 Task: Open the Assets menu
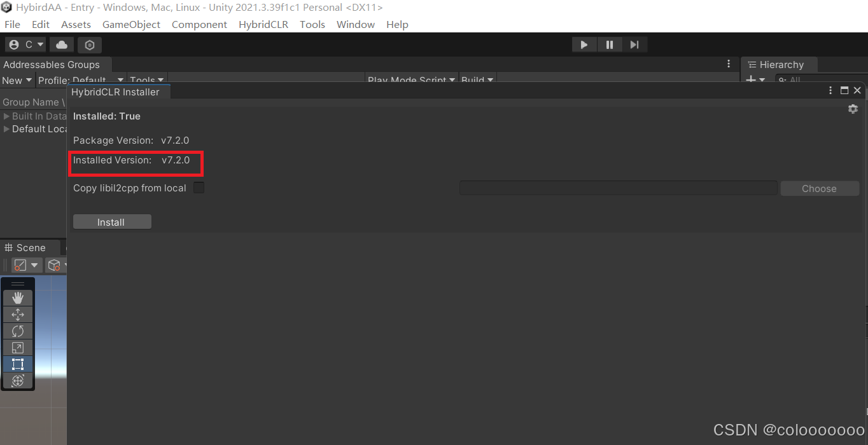pos(76,24)
